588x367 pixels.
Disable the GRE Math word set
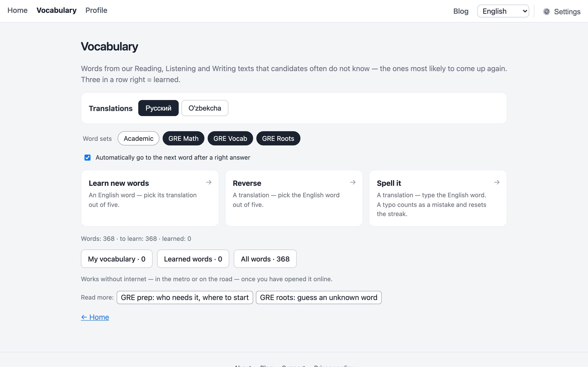(x=184, y=138)
